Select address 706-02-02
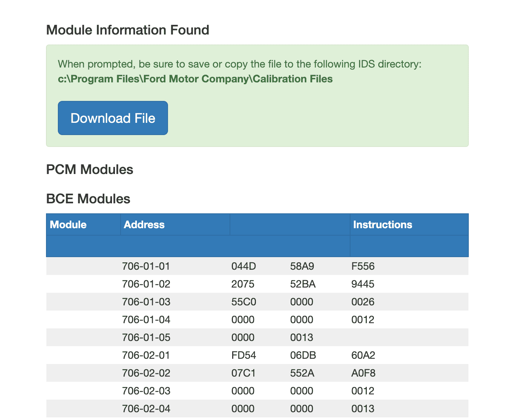 (x=146, y=373)
